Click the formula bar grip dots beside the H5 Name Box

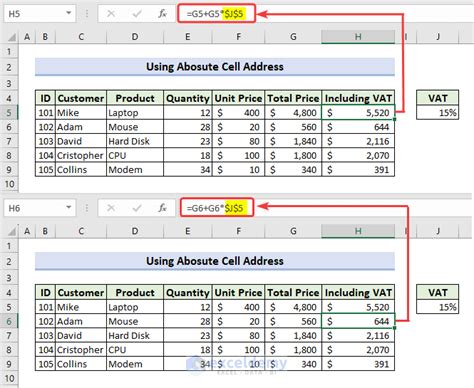click(87, 14)
